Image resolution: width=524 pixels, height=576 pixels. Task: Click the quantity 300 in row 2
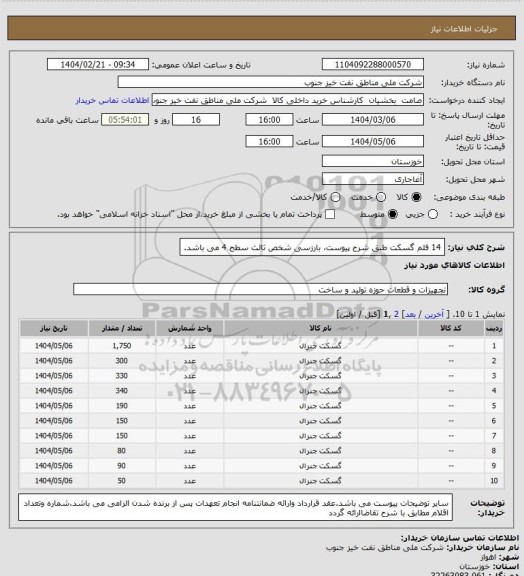pyautogui.click(x=122, y=361)
